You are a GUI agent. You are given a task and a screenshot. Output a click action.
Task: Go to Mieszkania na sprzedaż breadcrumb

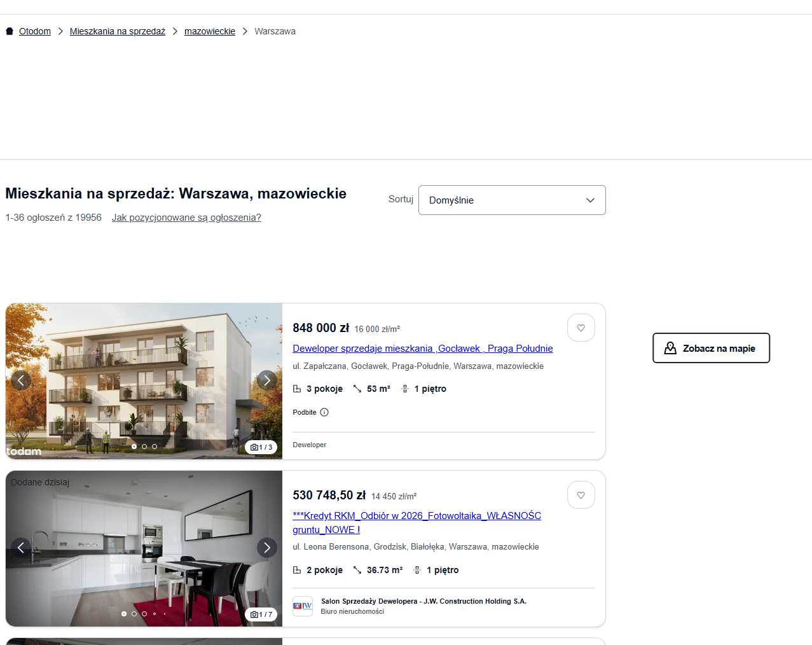[x=118, y=31]
